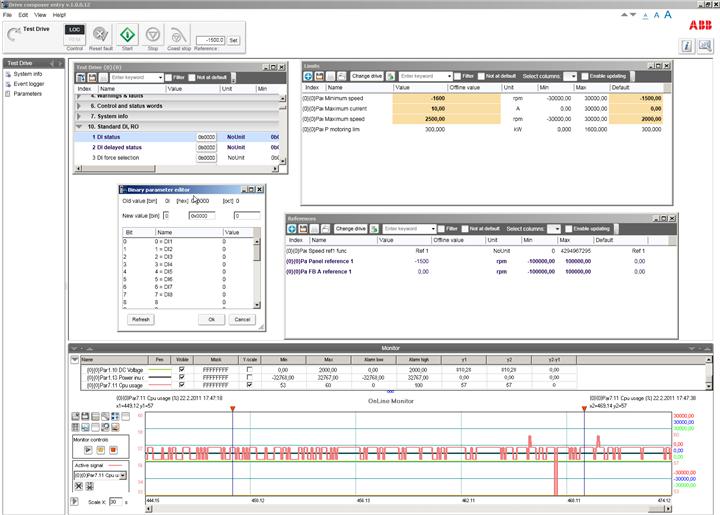Enable Y-scale checkbox for Power inu signal

tap(249, 377)
